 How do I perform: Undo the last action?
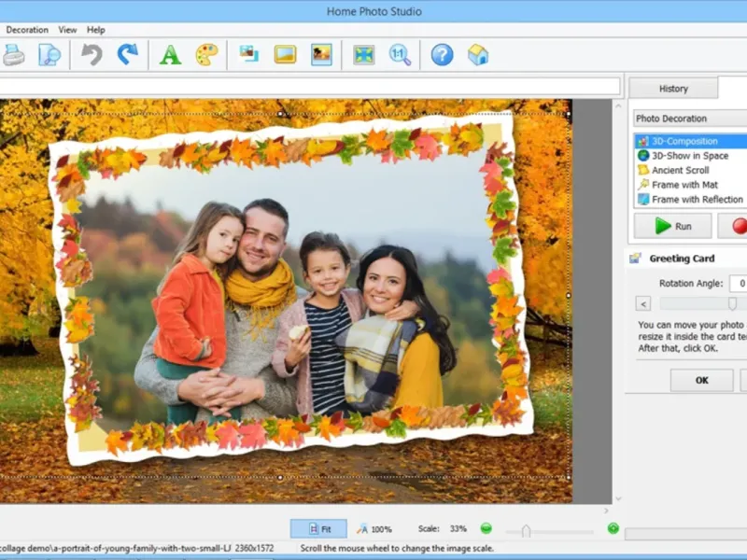[x=92, y=55]
